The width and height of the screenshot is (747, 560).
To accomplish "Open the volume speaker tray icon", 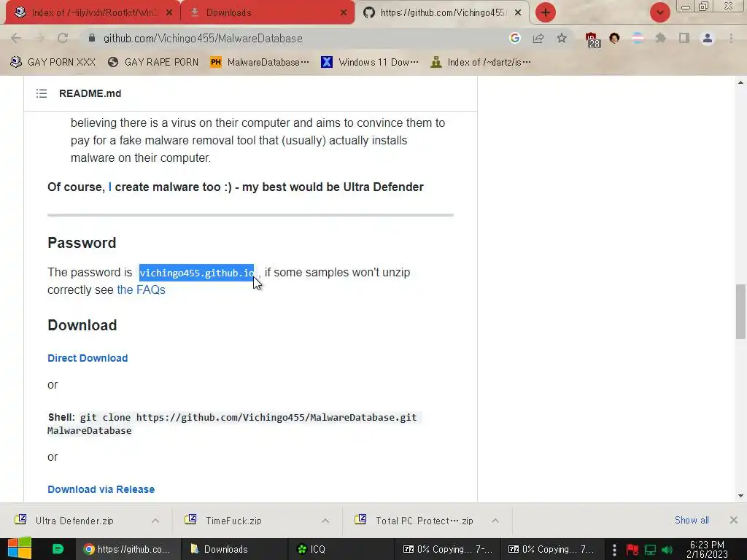I will tap(667, 550).
